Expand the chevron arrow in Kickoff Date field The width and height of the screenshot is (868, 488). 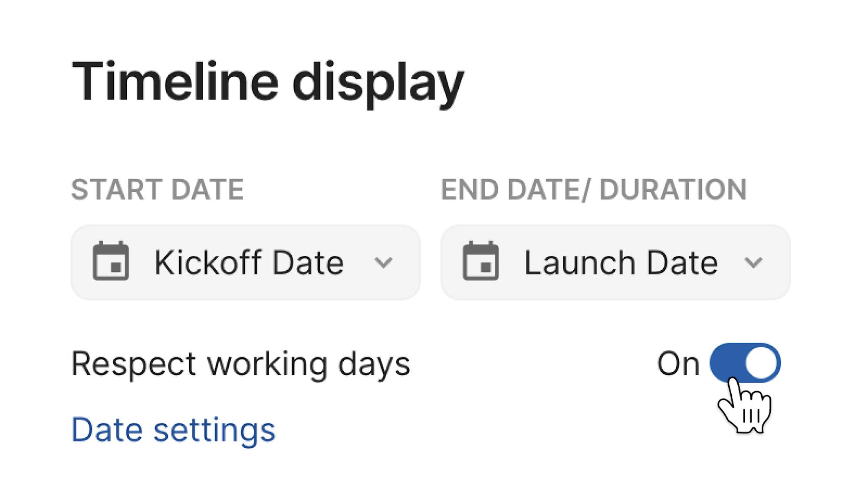pyautogui.click(x=383, y=262)
